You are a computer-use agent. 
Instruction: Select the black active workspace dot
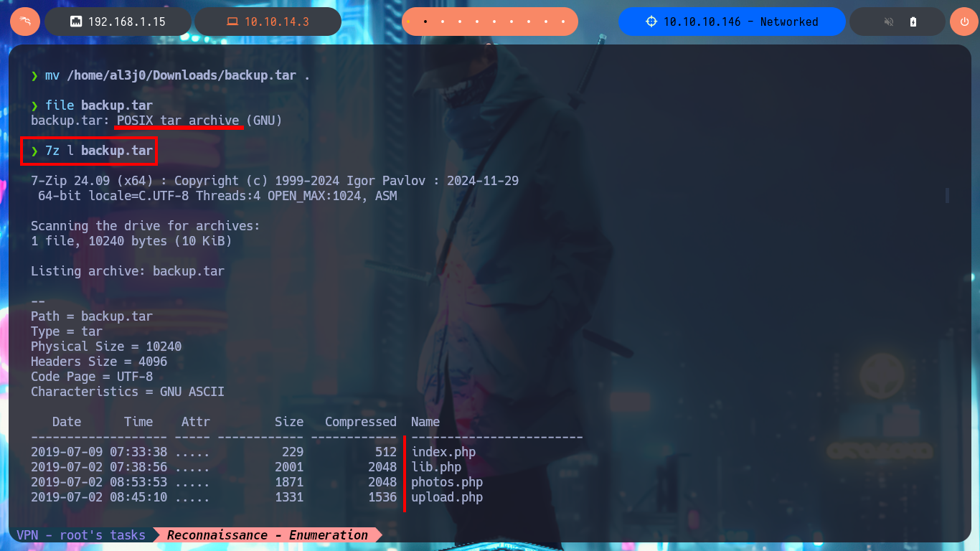point(425,22)
